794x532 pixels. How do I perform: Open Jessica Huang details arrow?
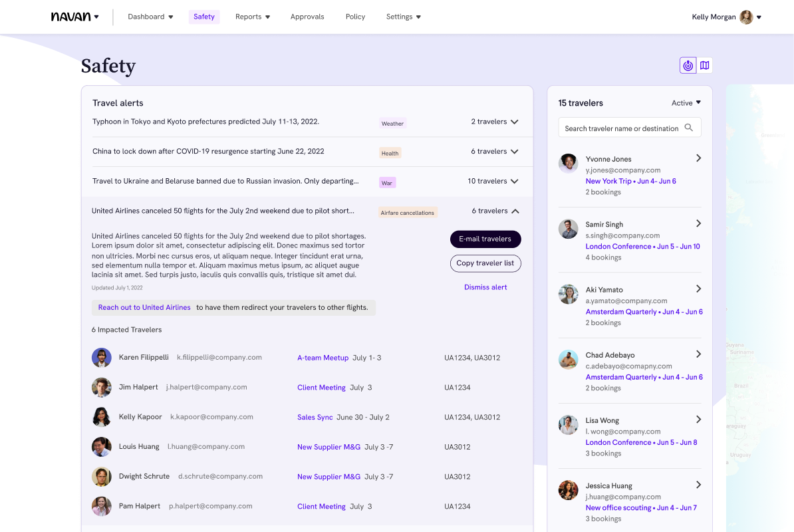(698, 485)
